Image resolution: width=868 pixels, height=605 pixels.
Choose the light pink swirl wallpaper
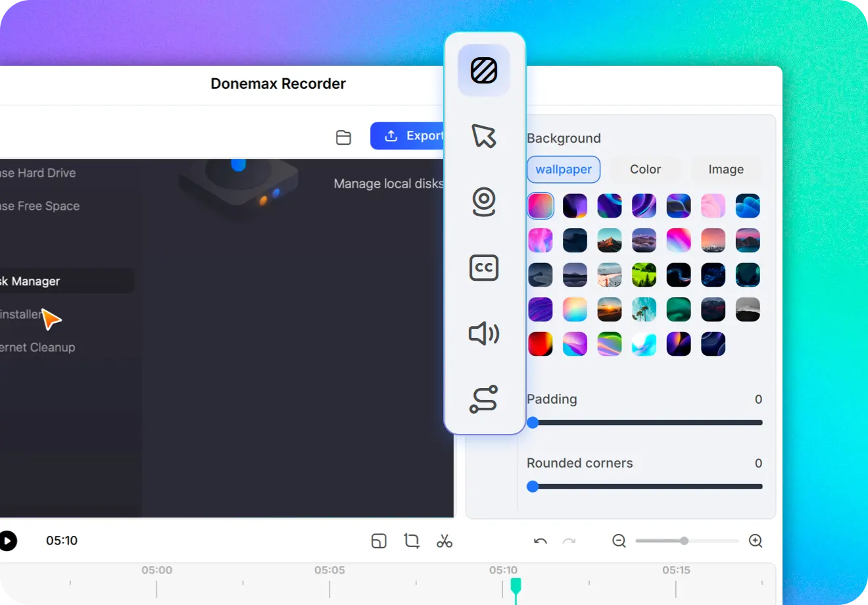(x=713, y=206)
